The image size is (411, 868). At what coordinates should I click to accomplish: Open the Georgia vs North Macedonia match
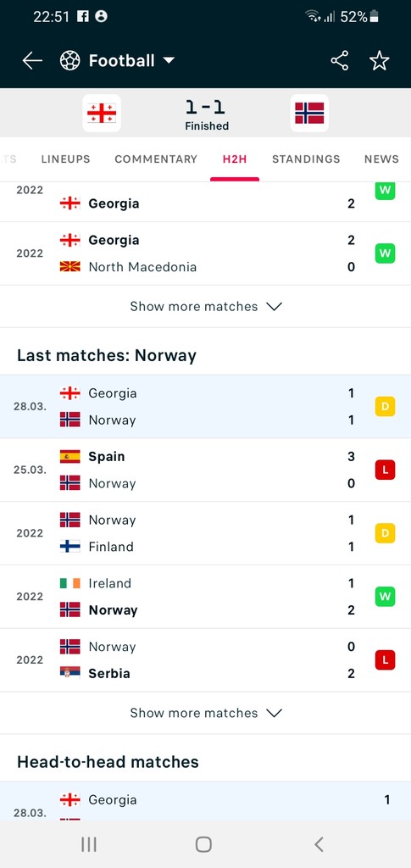(x=206, y=253)
